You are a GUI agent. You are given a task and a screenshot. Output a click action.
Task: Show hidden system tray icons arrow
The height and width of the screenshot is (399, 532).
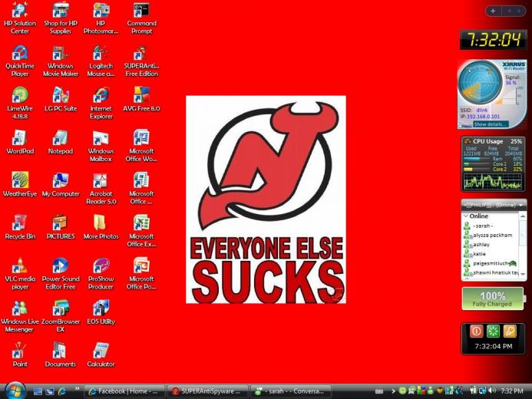pos(393,391)
